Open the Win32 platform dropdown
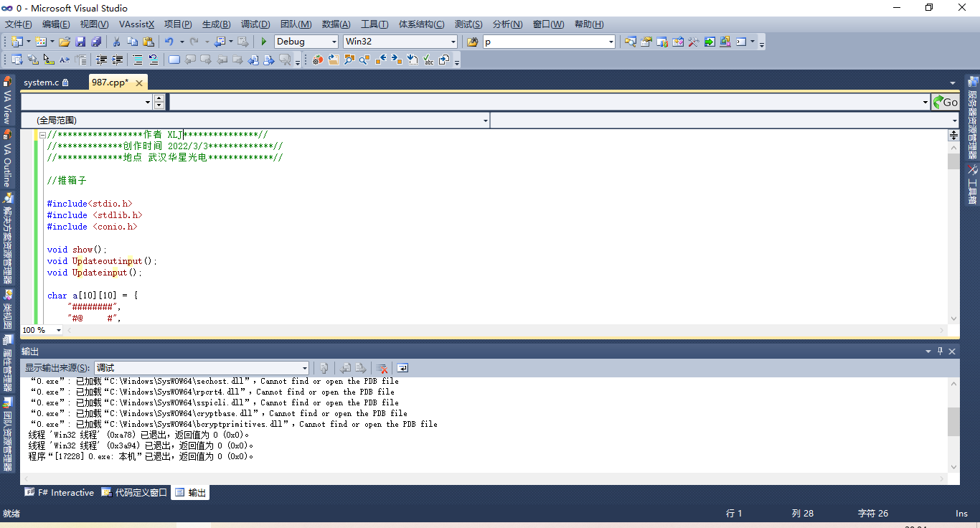The height and width of the screenshot is (528, 980). [x=453, y=42]
